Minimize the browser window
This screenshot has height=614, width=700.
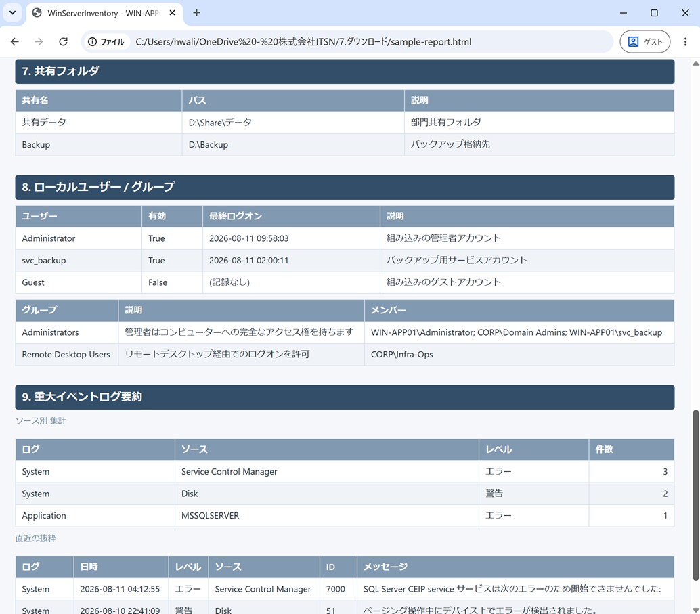click(x=624, y=12)
